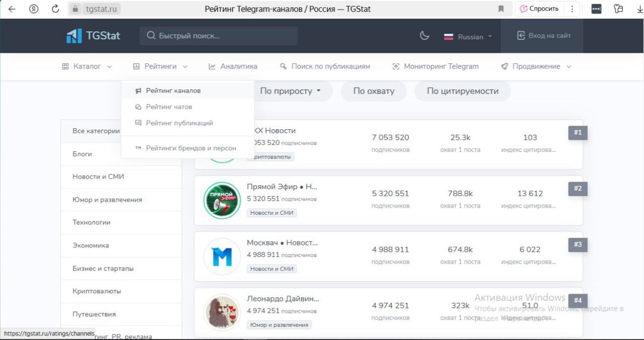Bookmark the page using bookmark icon
644x340 pixels.
tap(501, 9)
